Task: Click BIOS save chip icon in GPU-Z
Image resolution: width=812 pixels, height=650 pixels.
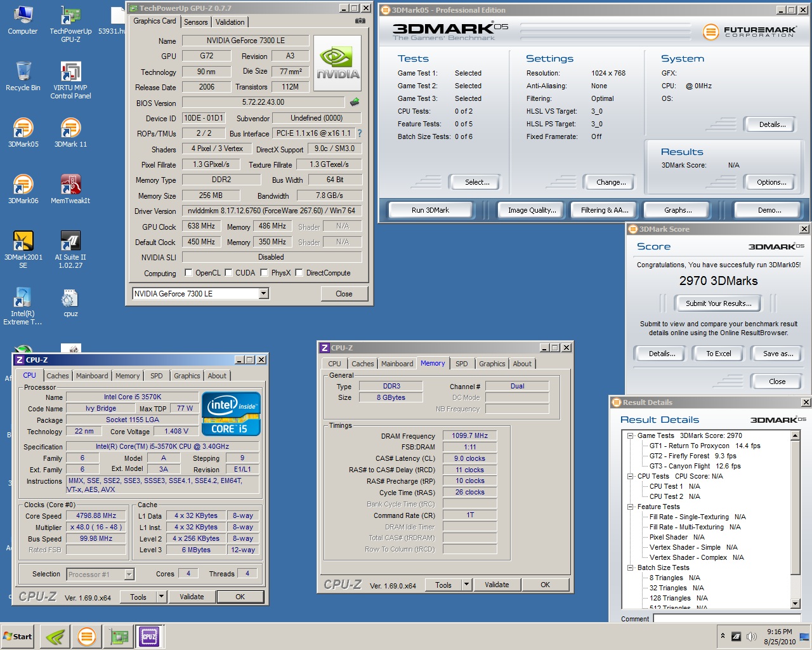Action: coord(355,102)
